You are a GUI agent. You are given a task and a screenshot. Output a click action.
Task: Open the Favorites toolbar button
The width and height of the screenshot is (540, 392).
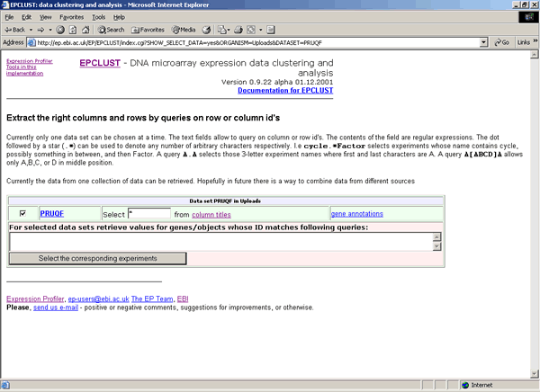pyautogui.click(x=148, y=30)
